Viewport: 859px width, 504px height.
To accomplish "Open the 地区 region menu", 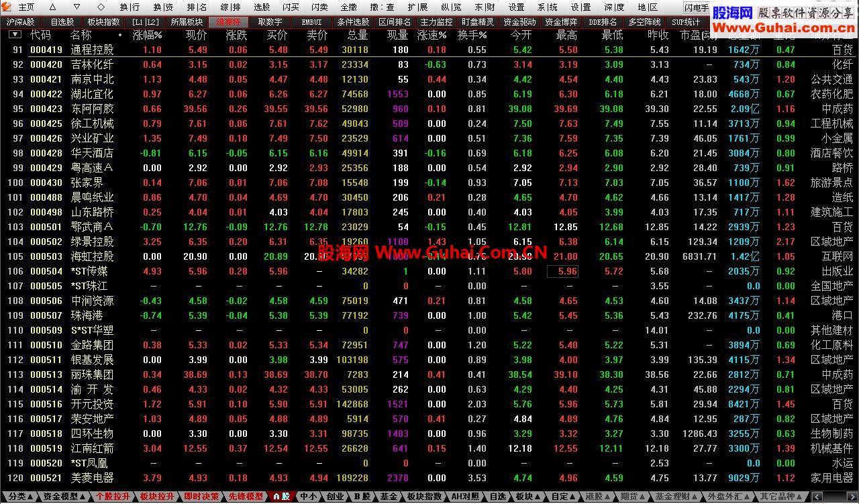I will click(x=648, y=7).
